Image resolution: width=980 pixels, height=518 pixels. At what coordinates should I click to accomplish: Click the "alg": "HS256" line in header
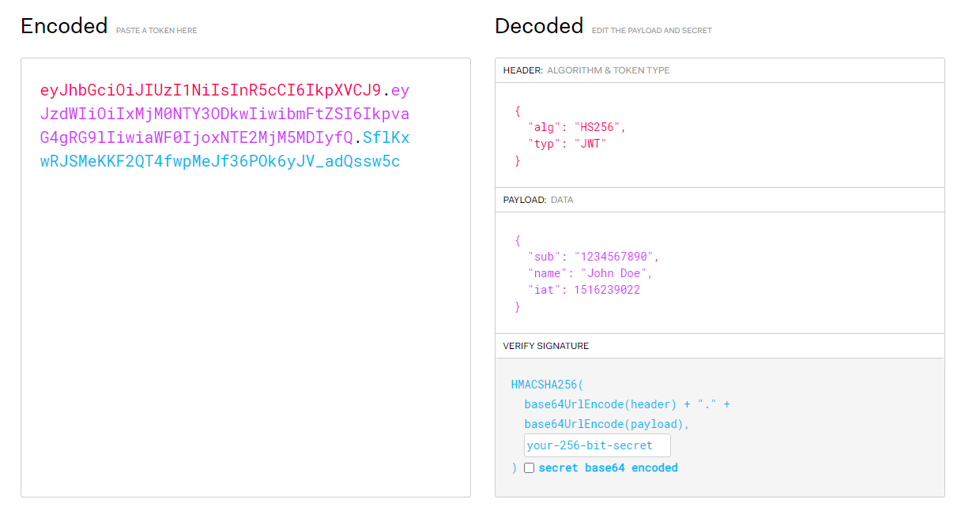[x=577, y=127]
